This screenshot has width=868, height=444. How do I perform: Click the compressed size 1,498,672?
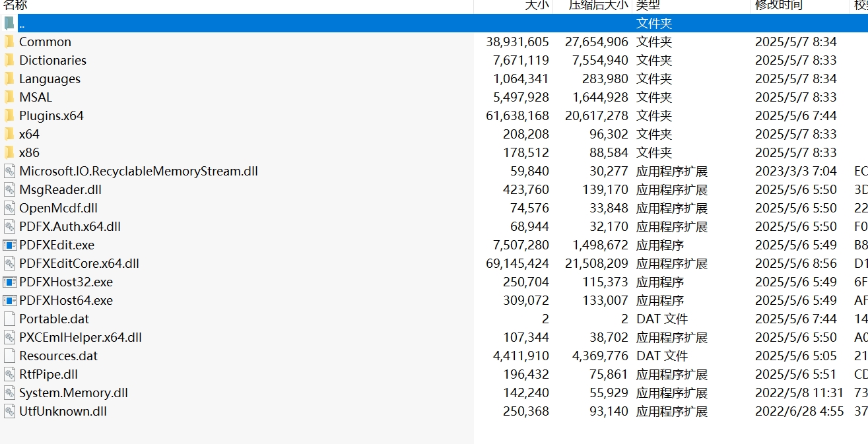click(x=600, y=245)
